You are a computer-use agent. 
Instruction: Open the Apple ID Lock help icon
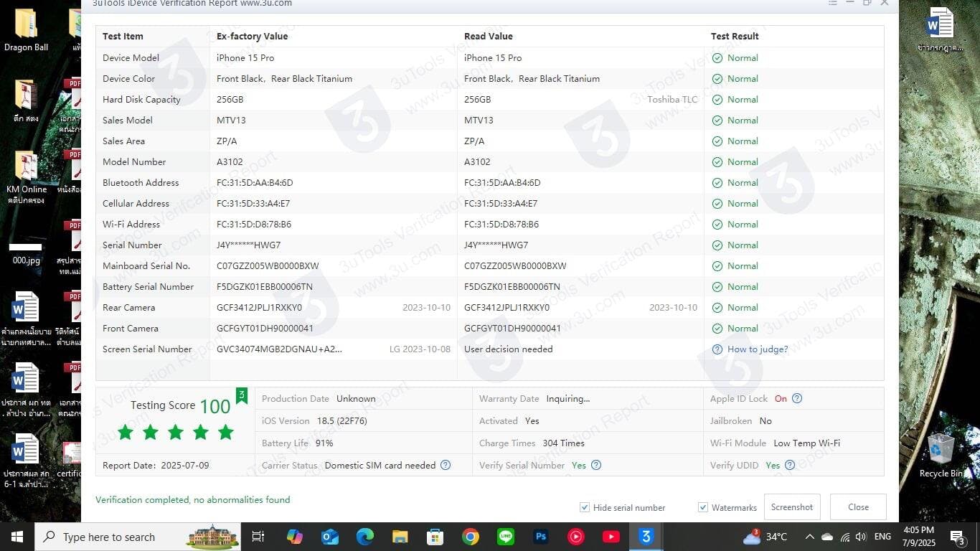pyautogui.click(x=796, y=398)
